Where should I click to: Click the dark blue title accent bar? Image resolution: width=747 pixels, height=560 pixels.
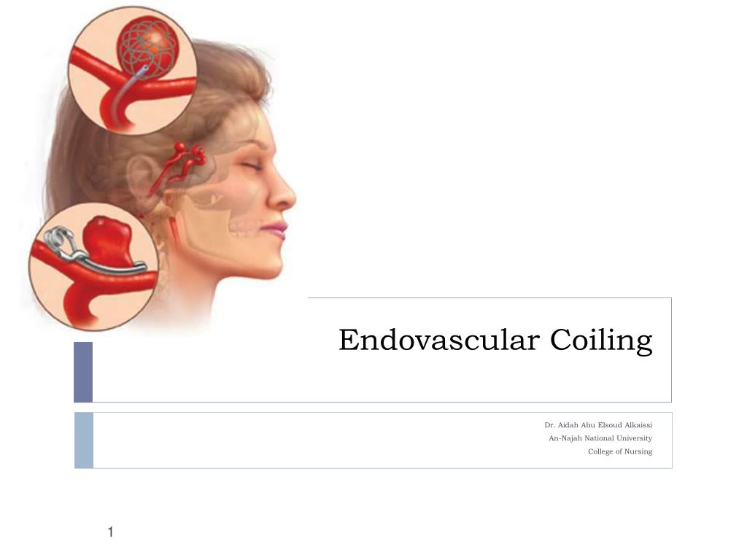click(x=83, y=372)
